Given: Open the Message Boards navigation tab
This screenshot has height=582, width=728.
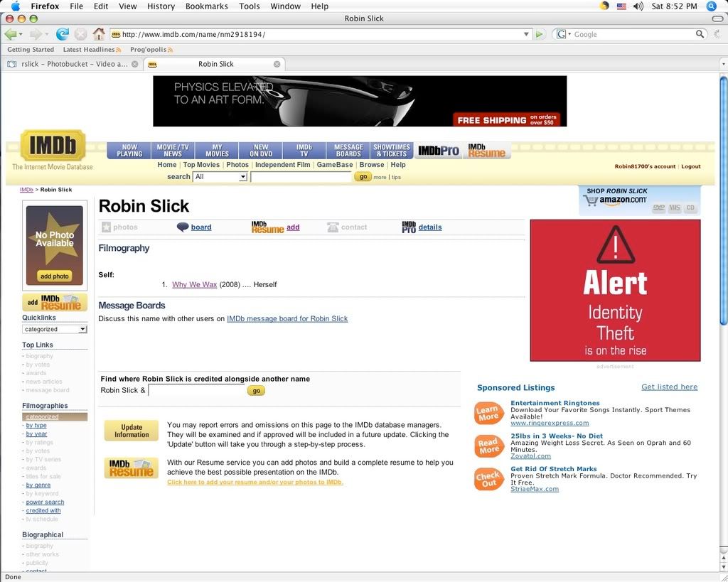Looking at the screenshot, I should point(348,151).
